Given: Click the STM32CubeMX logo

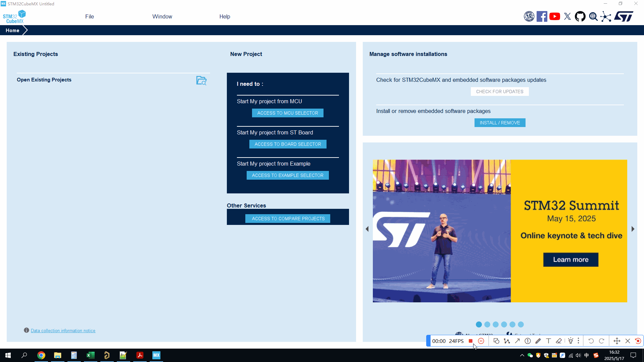Looking at the screenshot, I should pyautogui.click(x=14, y=17).
